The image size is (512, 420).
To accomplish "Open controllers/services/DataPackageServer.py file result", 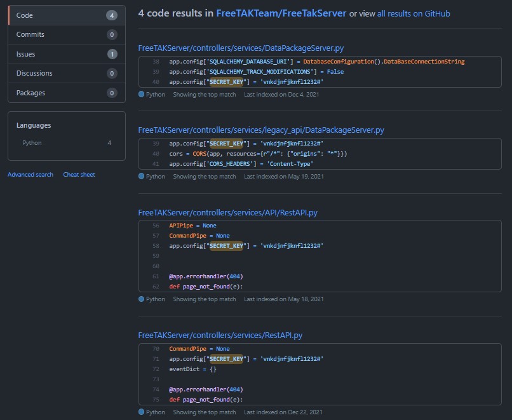I will point(241,48).
